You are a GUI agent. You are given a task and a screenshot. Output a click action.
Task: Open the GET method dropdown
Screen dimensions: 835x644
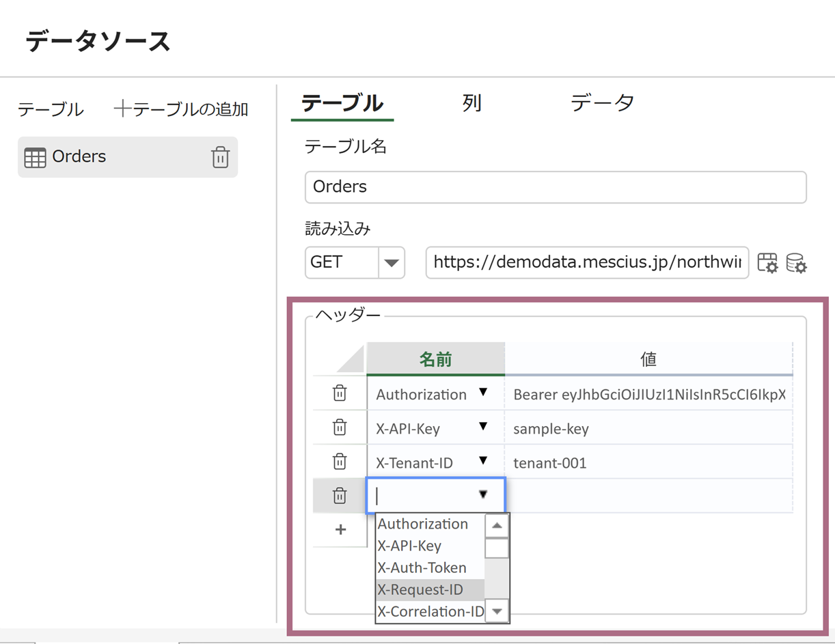[x=392, y=263]
